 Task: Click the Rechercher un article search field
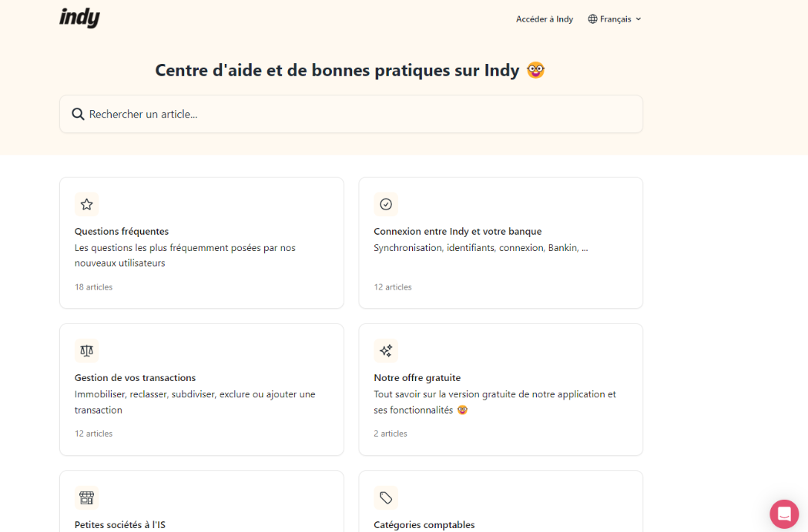coord(351,113)
